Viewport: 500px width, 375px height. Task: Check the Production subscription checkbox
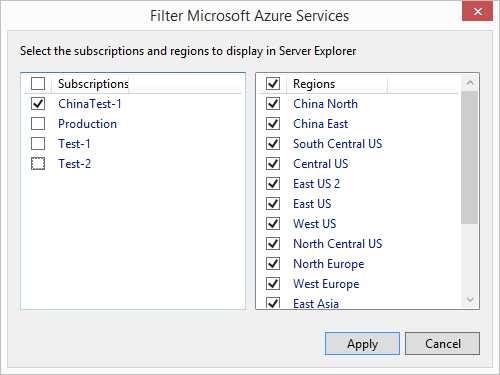[38, 124]
